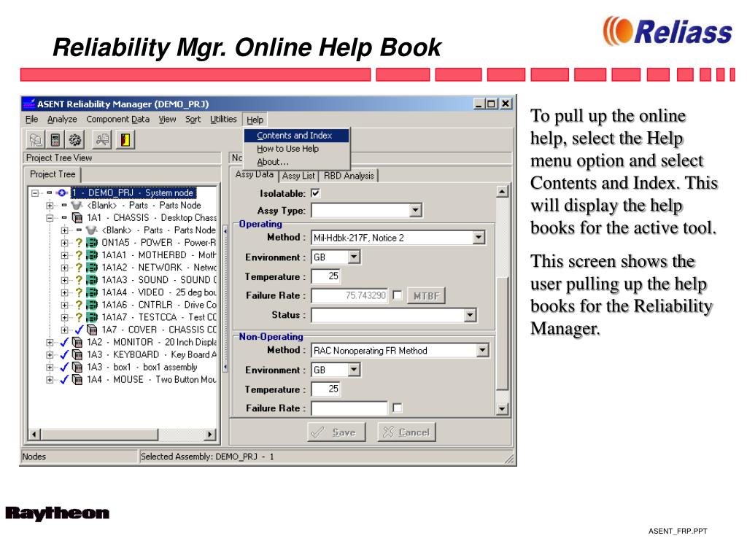This screenshot has height=560, width=747.
Task: Open the Status dropdown
Action: [x=471, y=315]
